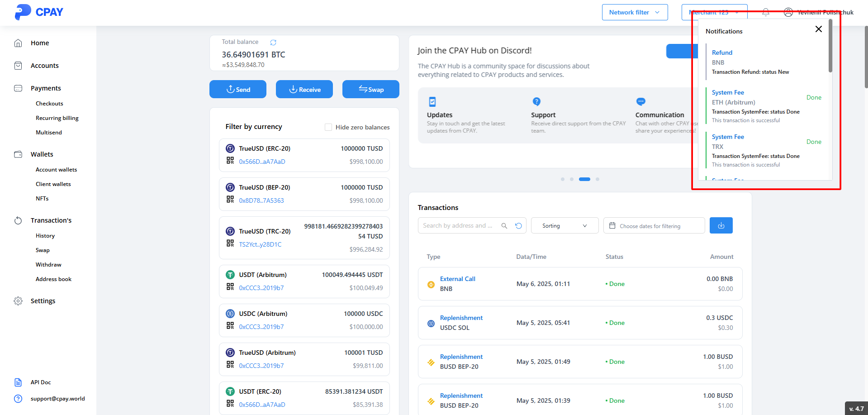This screenshot has height=415, width=868.
Task: Show QR code for TrueUSD (ERC-20)
Action: pos(230,160)
